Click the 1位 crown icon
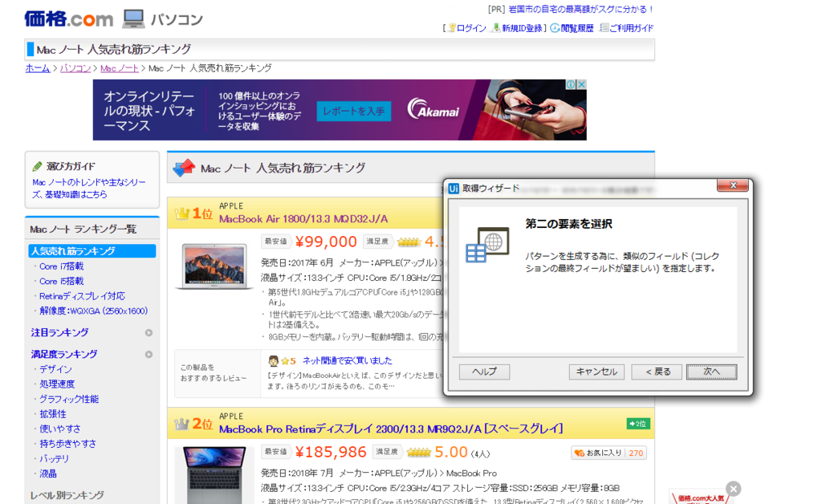This screenshot has height=504, width=822. (x=182, y=213)
